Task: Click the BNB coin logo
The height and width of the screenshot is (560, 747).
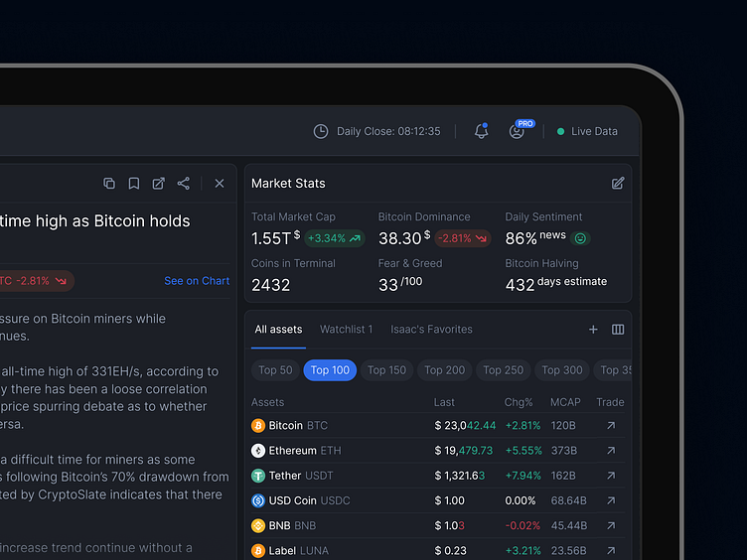Action: coord(258,525)
